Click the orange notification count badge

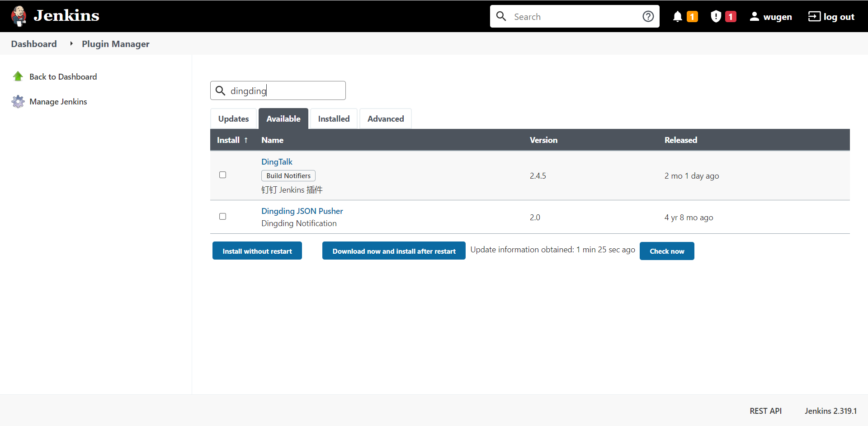692,17
